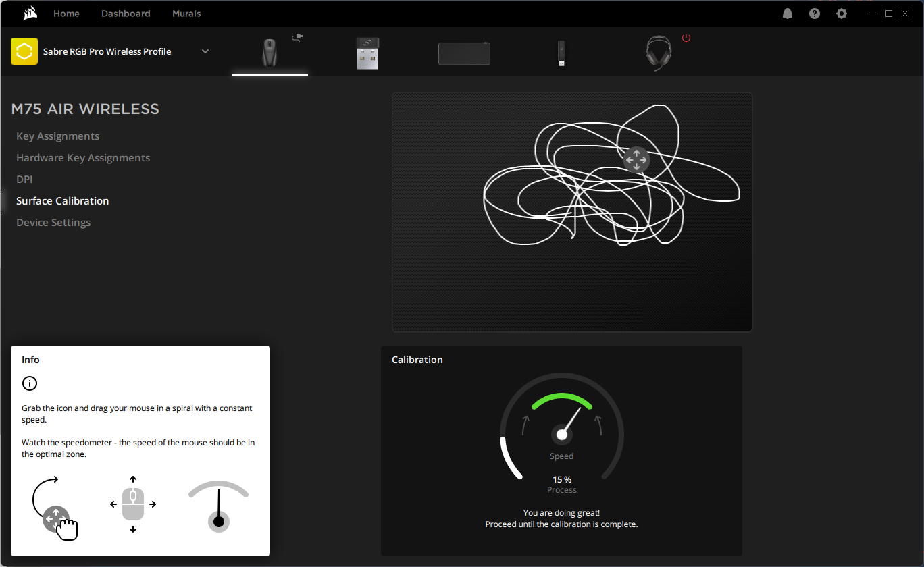The image size is (924, 567).
Task: Select Surface Calibration section
Action: [x=62, y=201]
